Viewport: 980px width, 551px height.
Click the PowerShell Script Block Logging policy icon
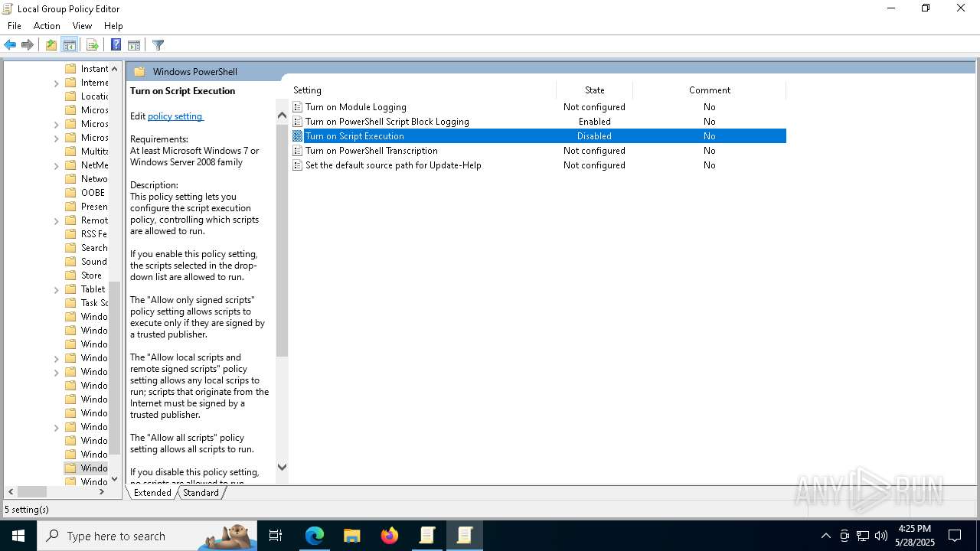298,122
